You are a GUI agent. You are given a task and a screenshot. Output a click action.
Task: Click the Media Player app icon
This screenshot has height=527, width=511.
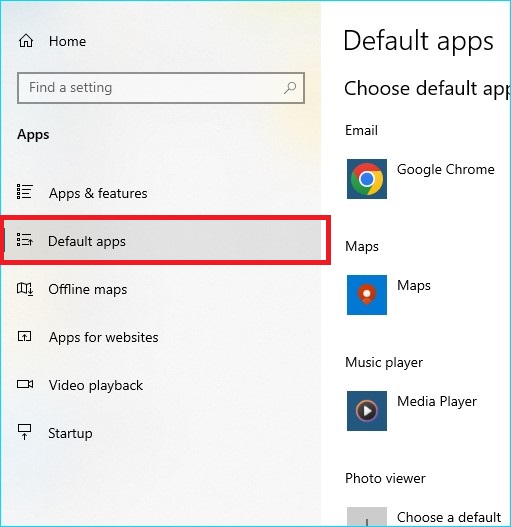(x=367, y=411)
